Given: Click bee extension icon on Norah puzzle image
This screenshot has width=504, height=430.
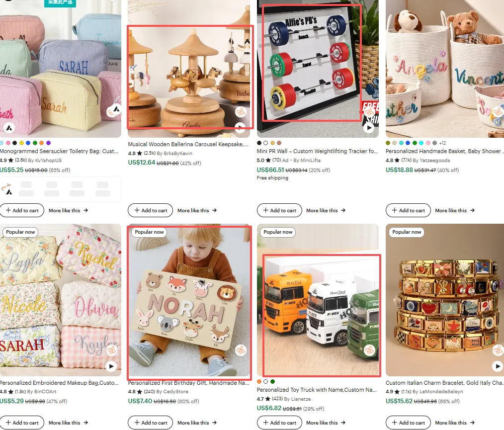Looking at the screenshot, I should click(x=241, y=350).
